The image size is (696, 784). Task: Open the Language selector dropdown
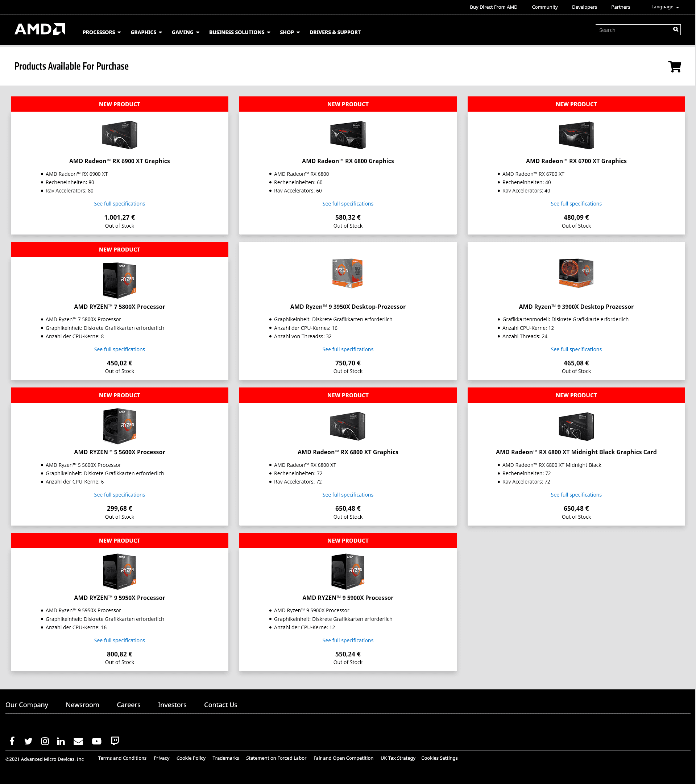pos(665,7)
